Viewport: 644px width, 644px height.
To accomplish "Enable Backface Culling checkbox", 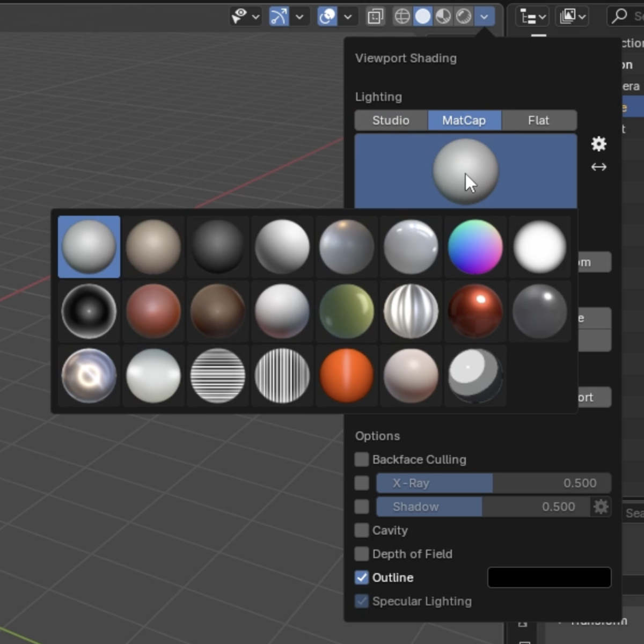I will [x=362, y=459].
